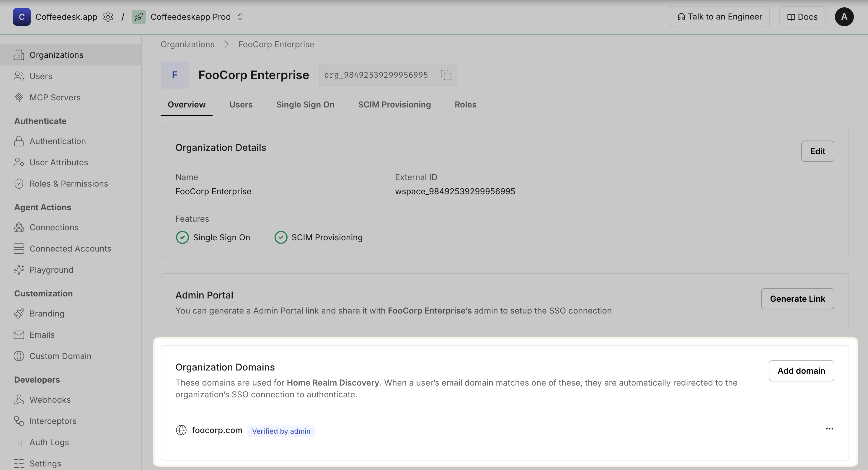The height and width of the screenshot is (470, 868).
Task: Go to Connected Accounts
Action: click(70, 249)
